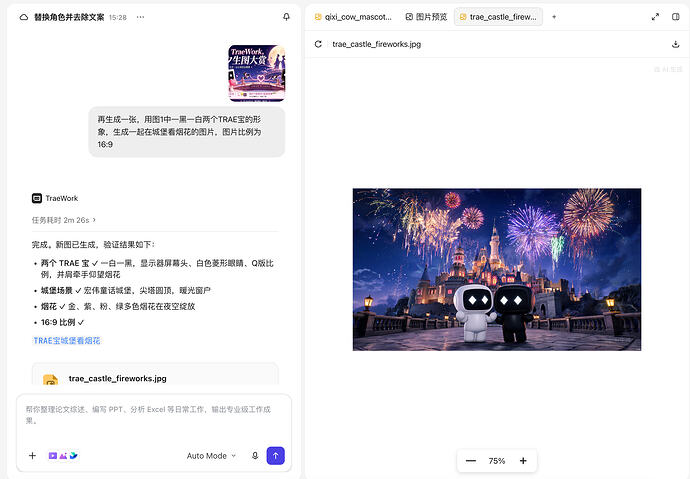Send message with the purple arrow button

click(x=275, y=456)
